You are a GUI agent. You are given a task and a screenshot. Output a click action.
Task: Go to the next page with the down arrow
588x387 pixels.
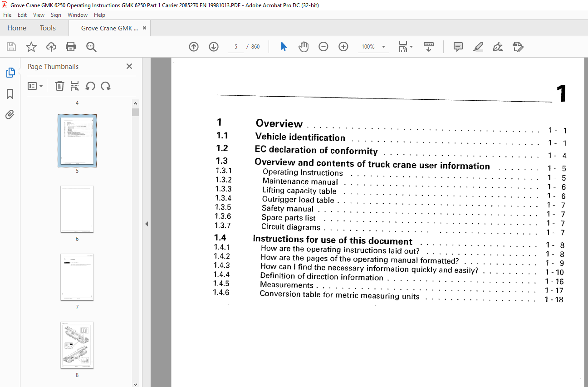point(214,47)
